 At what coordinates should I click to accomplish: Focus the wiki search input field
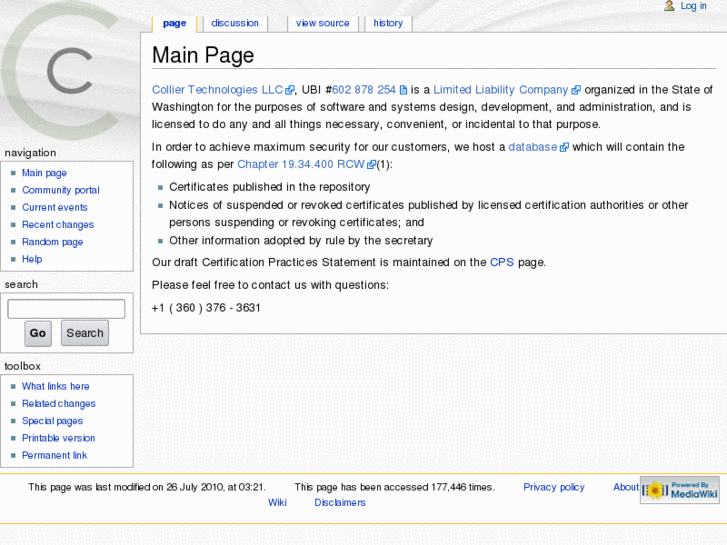pos(66,309)
